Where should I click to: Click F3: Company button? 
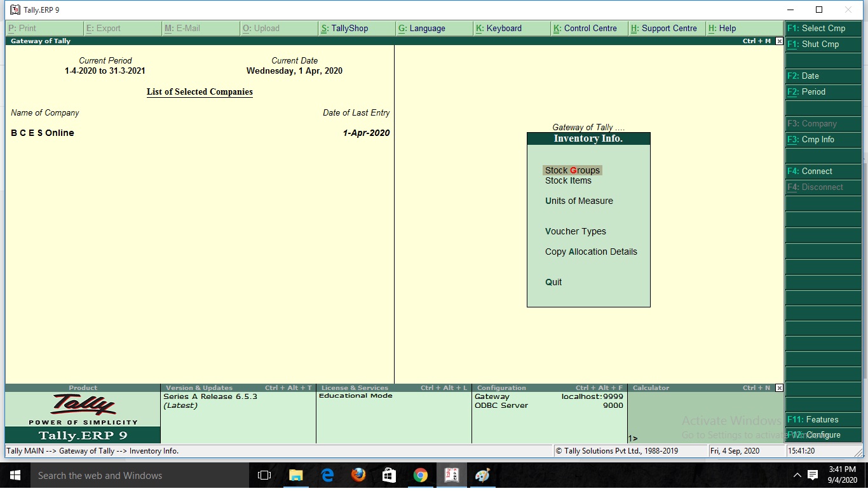(824, 124)
